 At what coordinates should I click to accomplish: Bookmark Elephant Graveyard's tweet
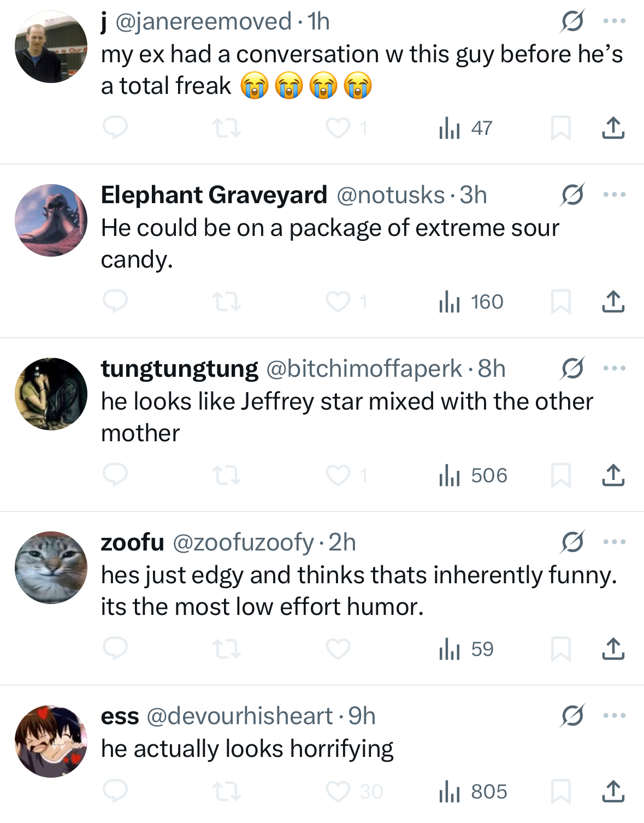click(560, 301)
